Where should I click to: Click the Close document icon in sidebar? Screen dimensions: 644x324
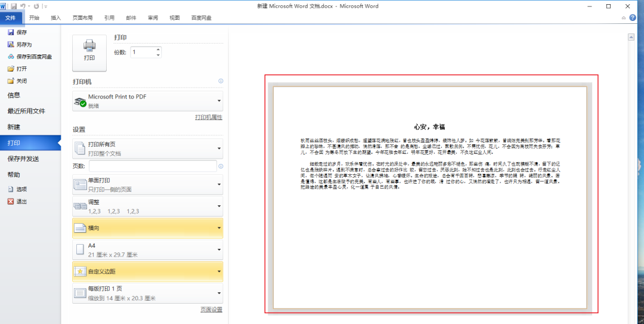click(x=11, y=81)
